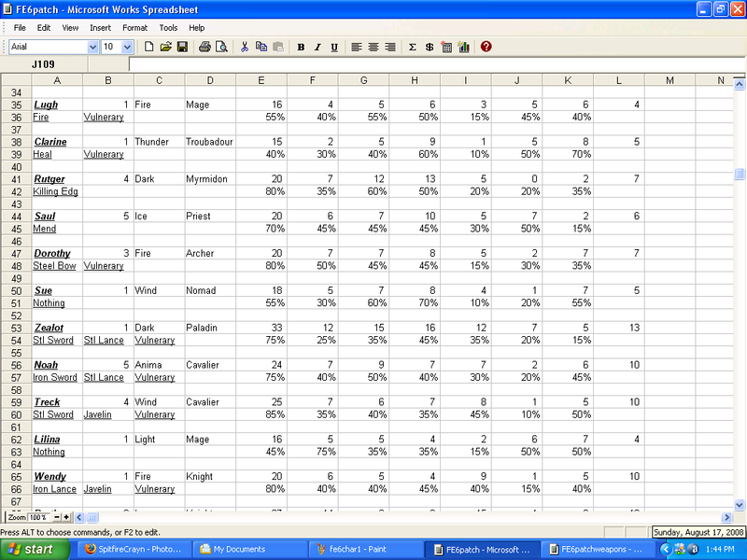Open the Tools menu
This screenshot has width=747, height=560.
pyautogui.click(x=168, y=28)
